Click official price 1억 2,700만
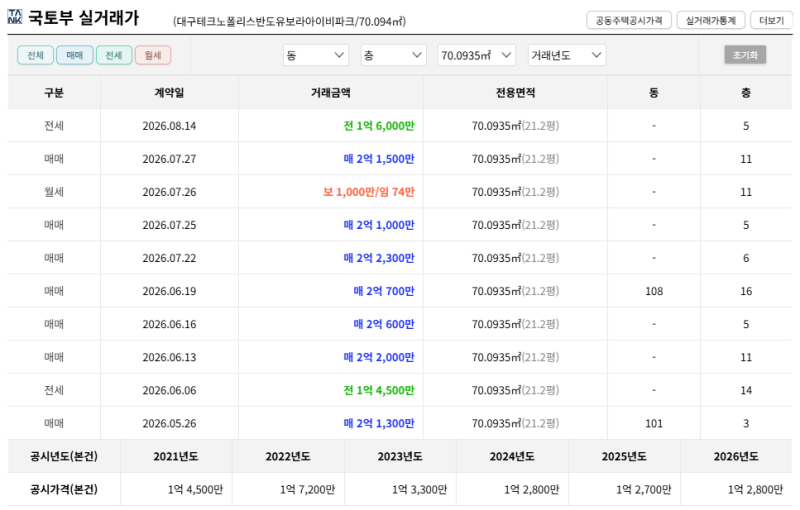800x510 pixels. (643, 490)
